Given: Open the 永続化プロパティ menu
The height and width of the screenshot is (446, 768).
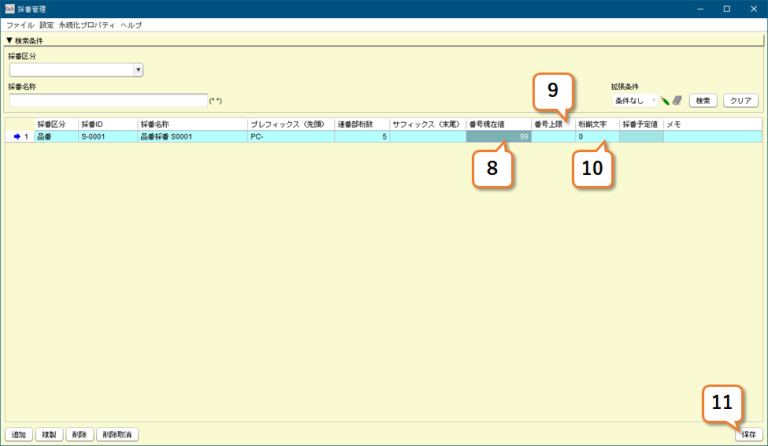Looking at the screenshot, I should [x=87, y=24].
